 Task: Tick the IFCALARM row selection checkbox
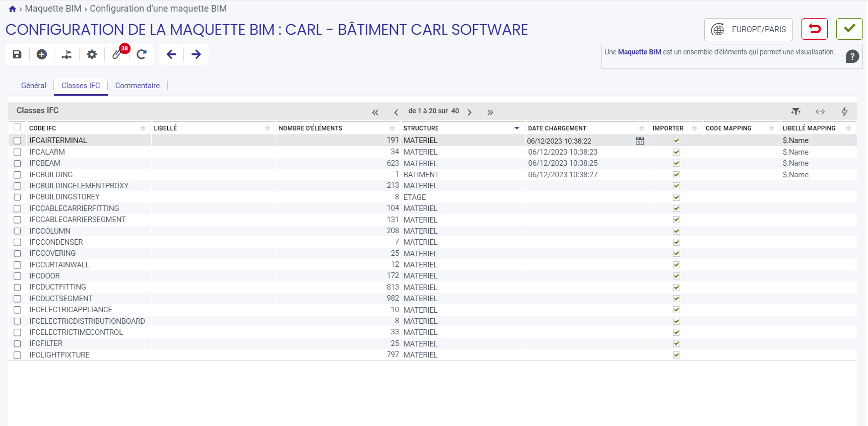point(18,152)
